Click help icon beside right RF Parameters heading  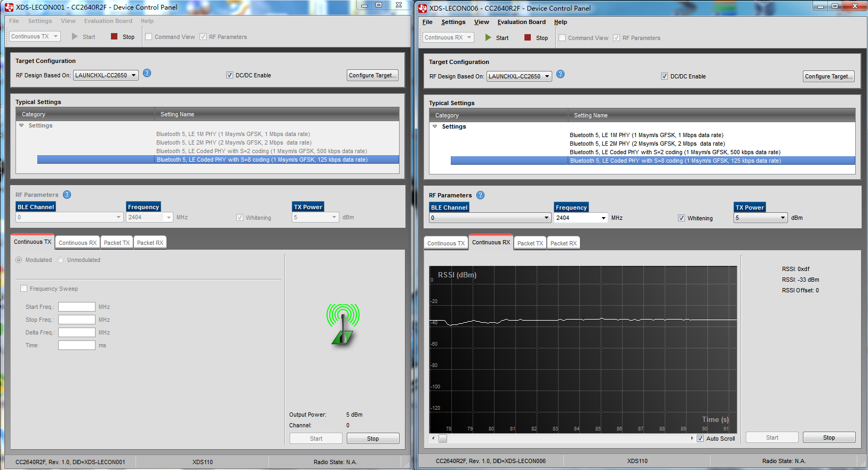point(480,195)
